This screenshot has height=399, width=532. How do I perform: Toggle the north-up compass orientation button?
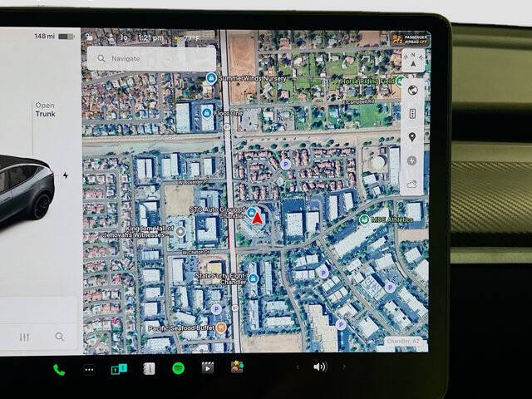413,61
